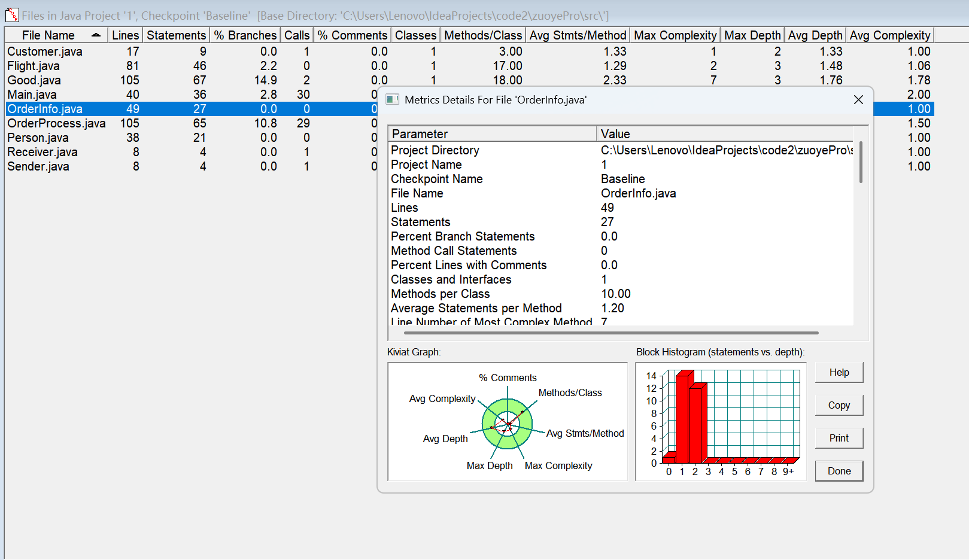
Task: Sort by Max Complexity column header
Action: click(675, 35)
